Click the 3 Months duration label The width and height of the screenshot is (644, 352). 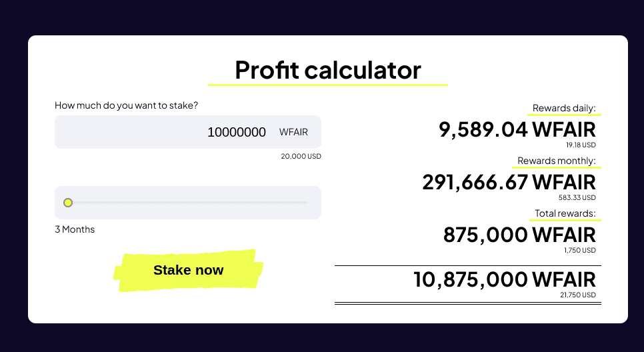(75, 229)
